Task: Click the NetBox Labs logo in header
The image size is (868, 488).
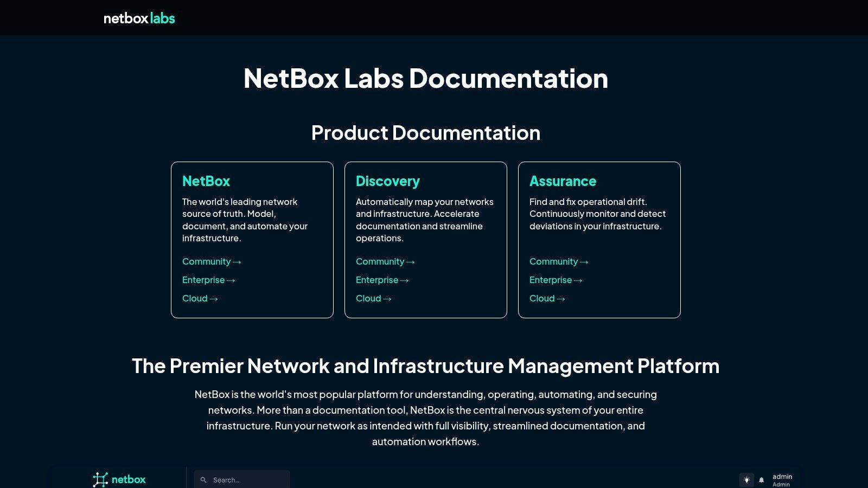Action: 139,18
